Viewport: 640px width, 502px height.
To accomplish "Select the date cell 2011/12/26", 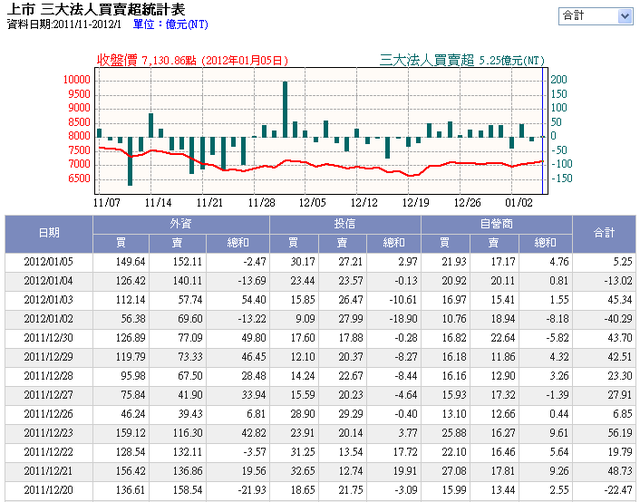I will pos(49,414).
